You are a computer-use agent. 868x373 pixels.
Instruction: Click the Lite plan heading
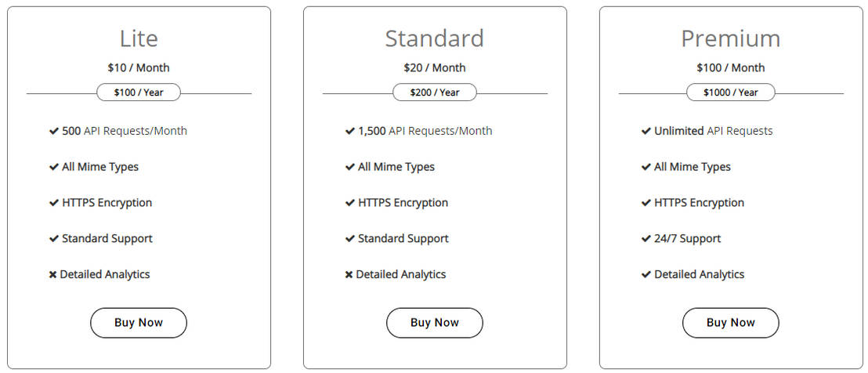(139, 38)
